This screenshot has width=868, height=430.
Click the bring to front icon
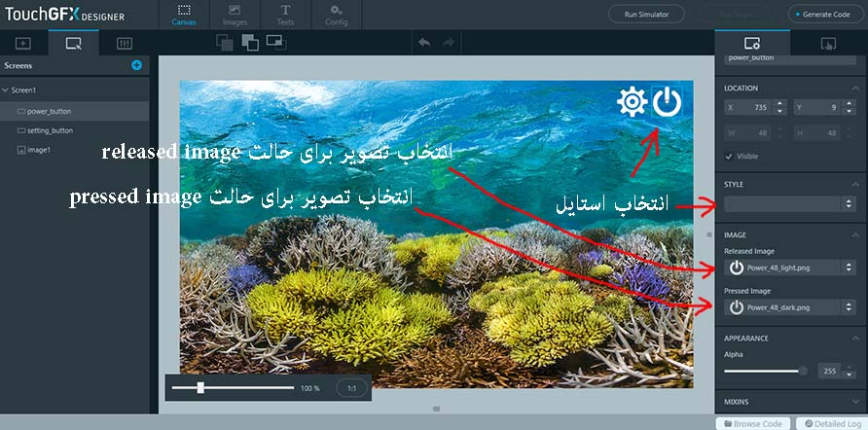tap(224, 43)
